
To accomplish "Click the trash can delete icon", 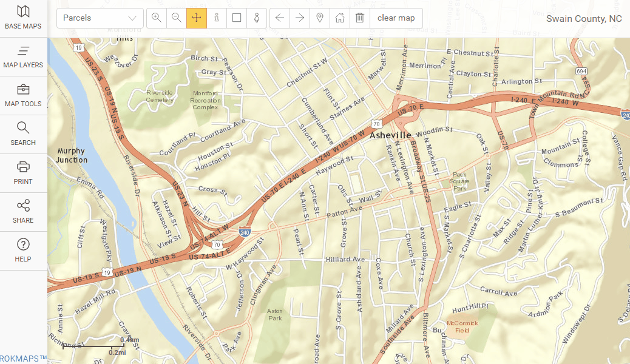I will pyautogui.click(x=360, y=18).
